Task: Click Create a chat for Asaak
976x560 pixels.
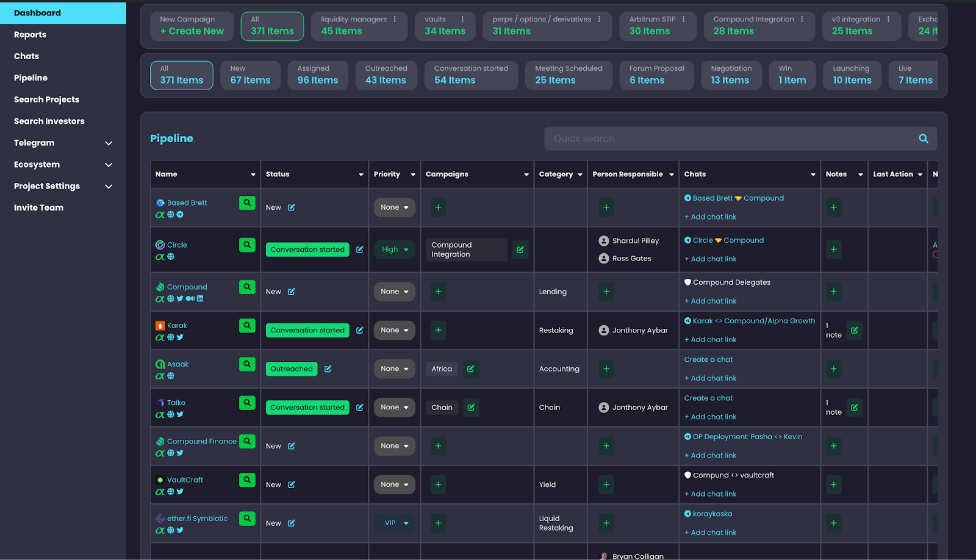Action: [708, 359]
